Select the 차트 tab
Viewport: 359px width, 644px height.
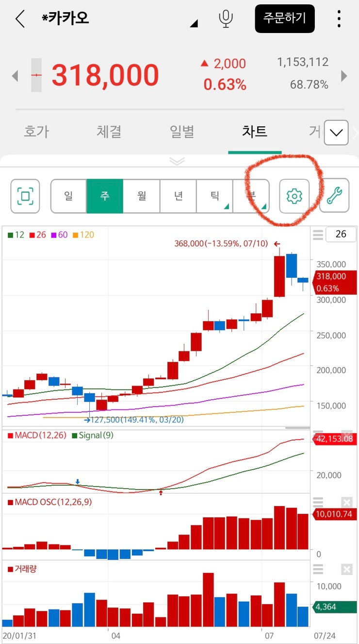(x=255, y=132)
